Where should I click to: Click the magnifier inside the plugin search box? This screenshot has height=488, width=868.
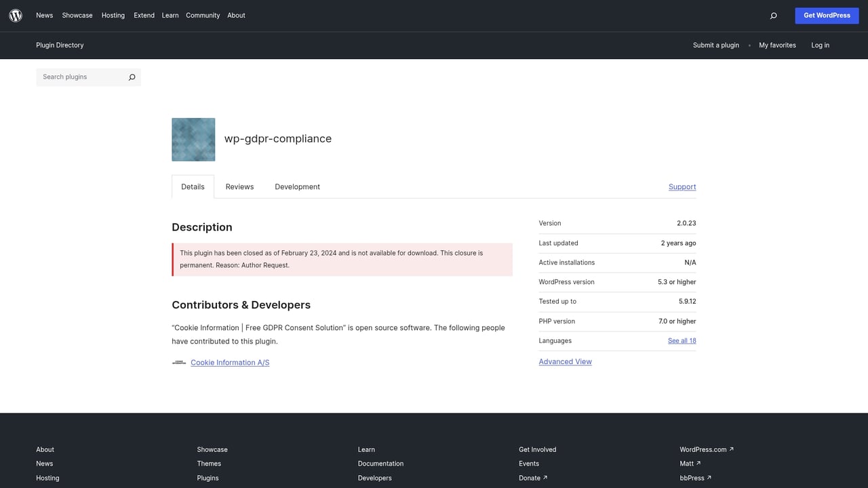(132, 77)
